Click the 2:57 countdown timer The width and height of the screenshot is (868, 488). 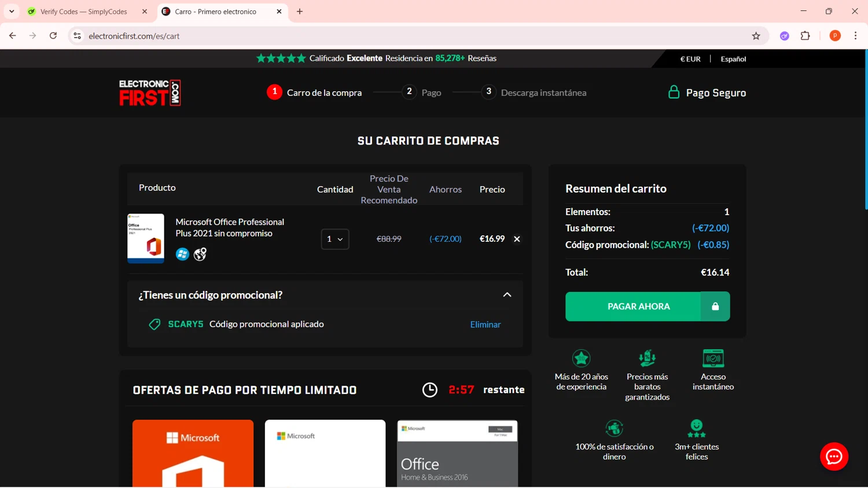(x=461, y=390)
